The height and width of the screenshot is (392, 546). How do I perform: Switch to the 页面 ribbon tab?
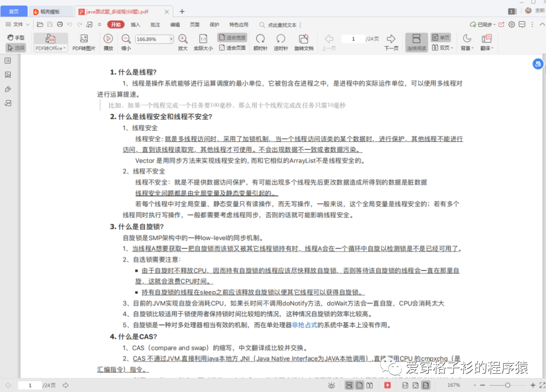[x=195, y=25]
